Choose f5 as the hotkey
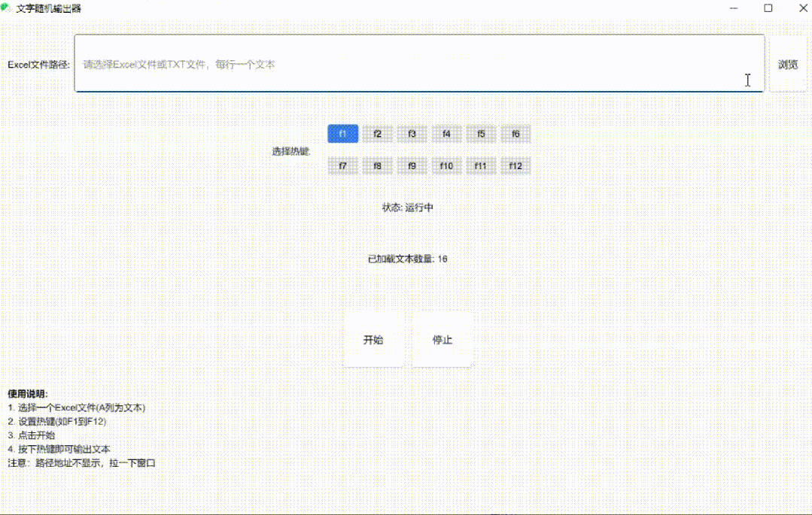Viewport: 812px width, 515px height. [481, 134]
